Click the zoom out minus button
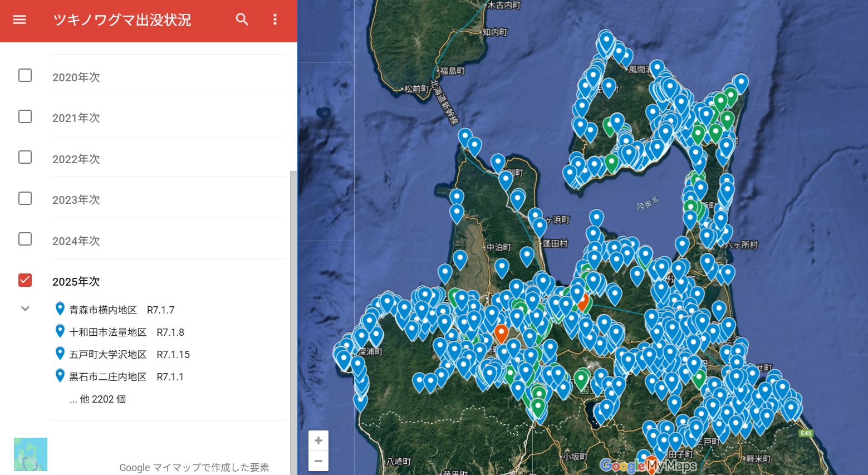The height and width of the screenshot is (475, 868). point(318,461)
